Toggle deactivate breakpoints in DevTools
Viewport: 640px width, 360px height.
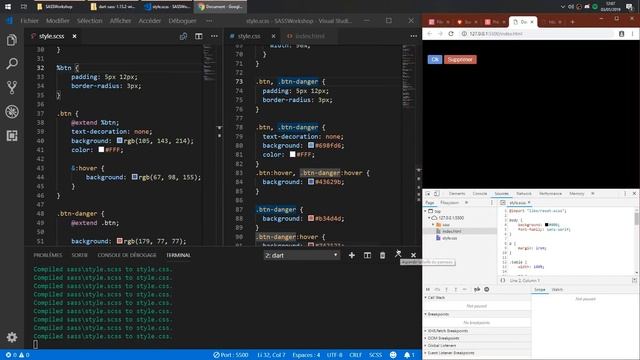point(477,289)
